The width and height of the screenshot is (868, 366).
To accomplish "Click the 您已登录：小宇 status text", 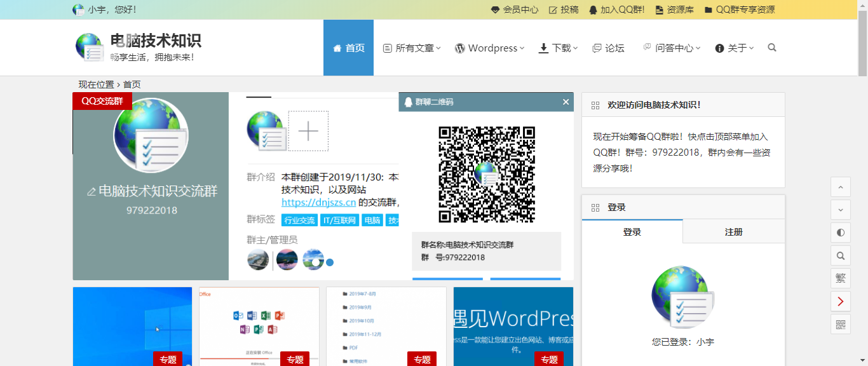I will coord(683,342).
